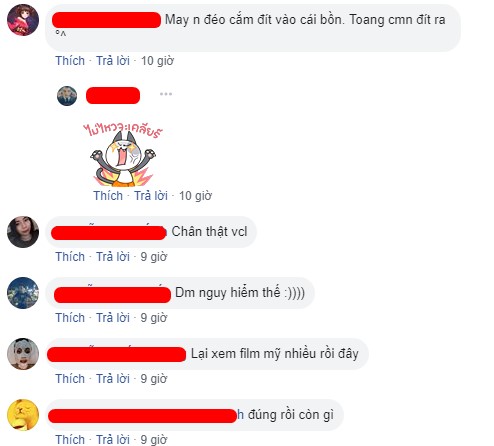The height and width of the screenshot is (446, 494).
Task: Open the three-dots options on the sticker reply
Action: point(166,94)
